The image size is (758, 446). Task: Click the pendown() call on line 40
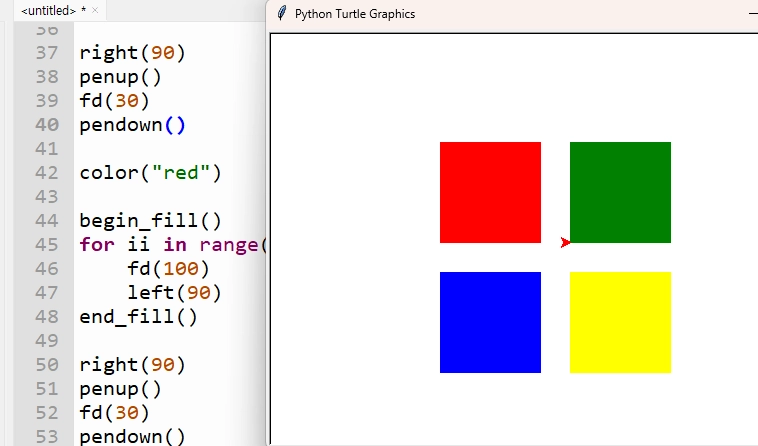coord(132,125)
